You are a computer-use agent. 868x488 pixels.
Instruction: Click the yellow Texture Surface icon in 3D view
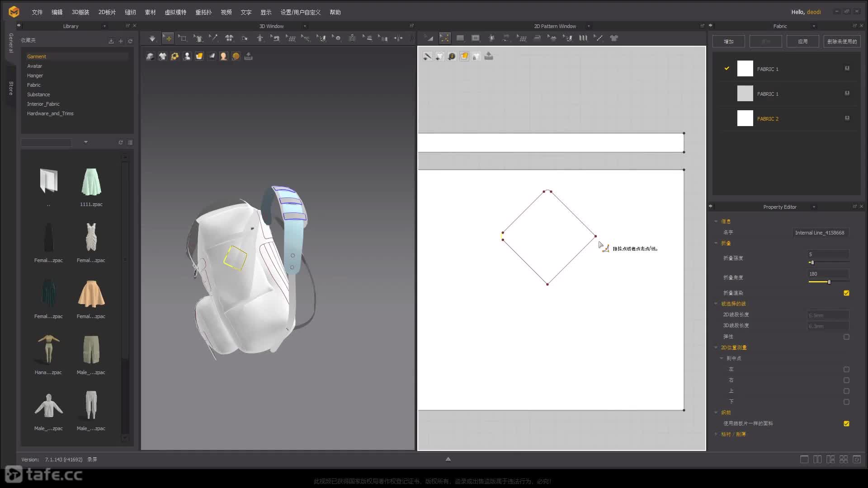(x=199, y=56)
